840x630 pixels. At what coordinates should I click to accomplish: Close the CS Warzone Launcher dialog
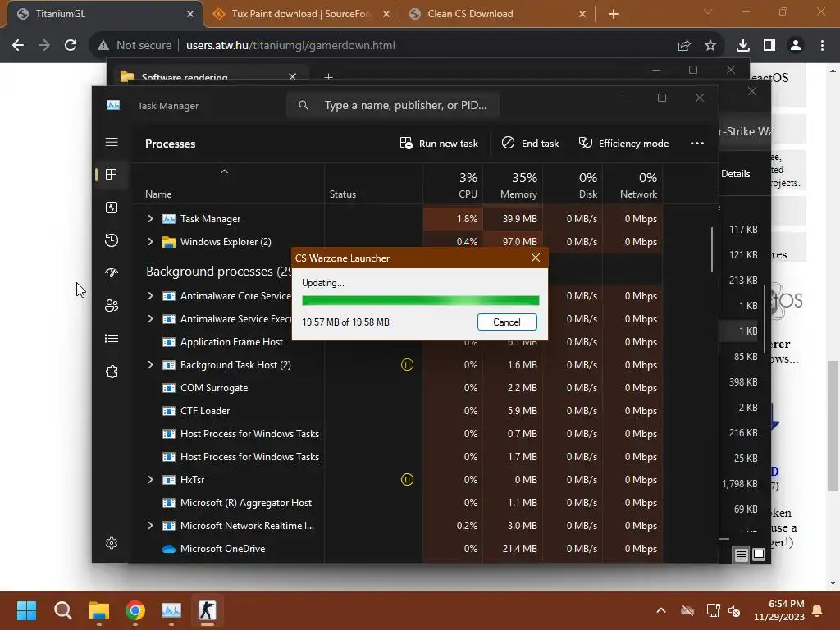coord(535,258)
